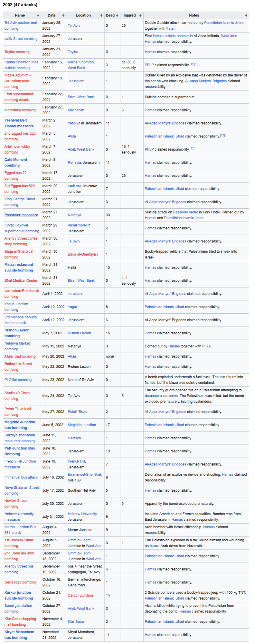Screen dimensions: 254x644
Task: Sort by Location column sort icon
Action: [101, 15]
